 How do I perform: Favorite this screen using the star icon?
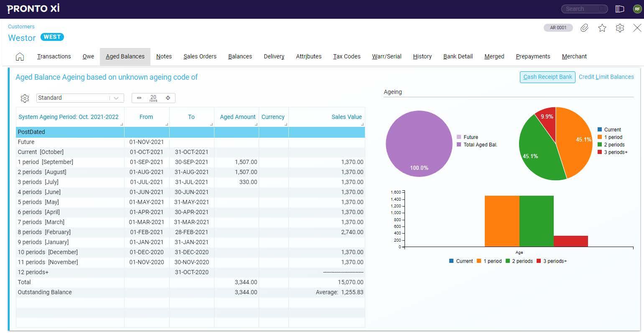click(602, 28)
